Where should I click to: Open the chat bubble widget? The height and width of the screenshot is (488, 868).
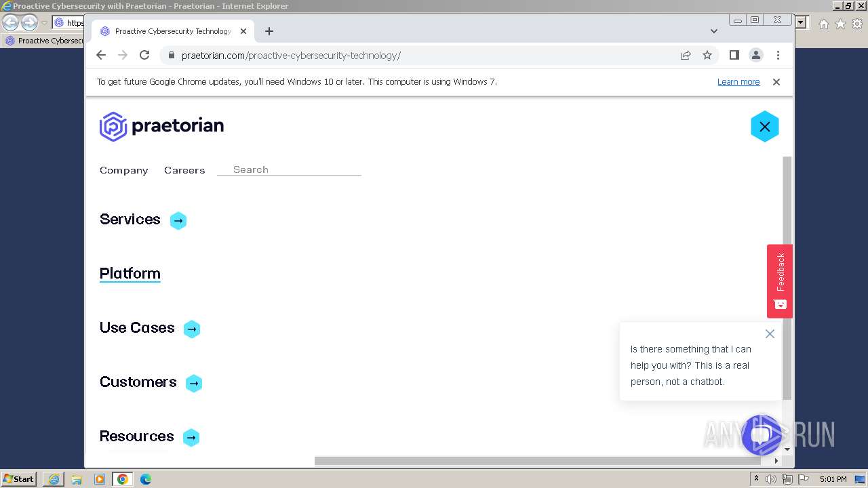point(762,435)
